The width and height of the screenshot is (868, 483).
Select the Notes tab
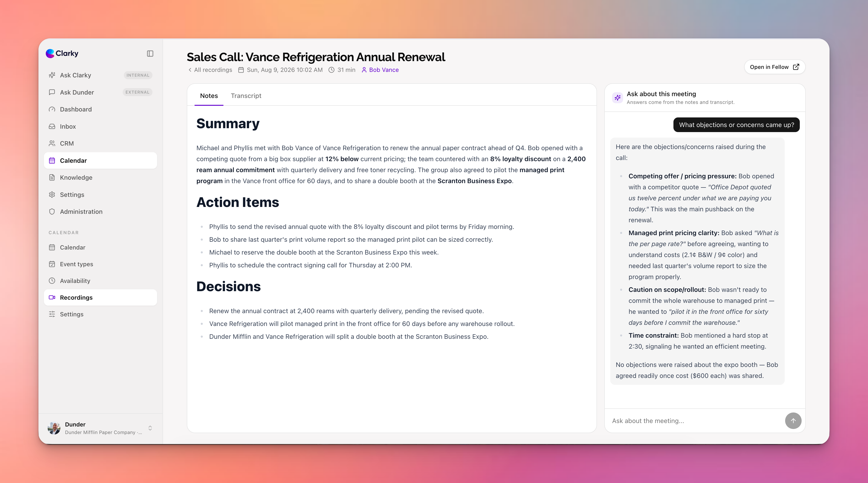pos(209,96)
